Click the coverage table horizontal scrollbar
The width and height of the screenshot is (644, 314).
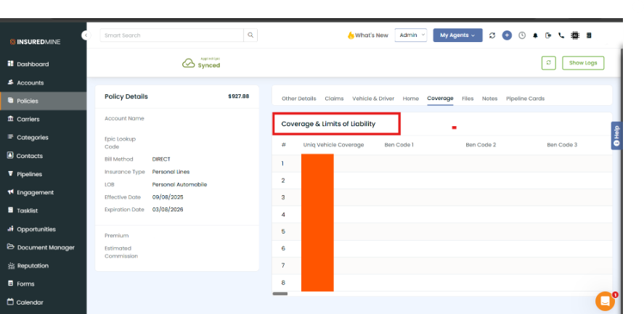pos(280,294)
